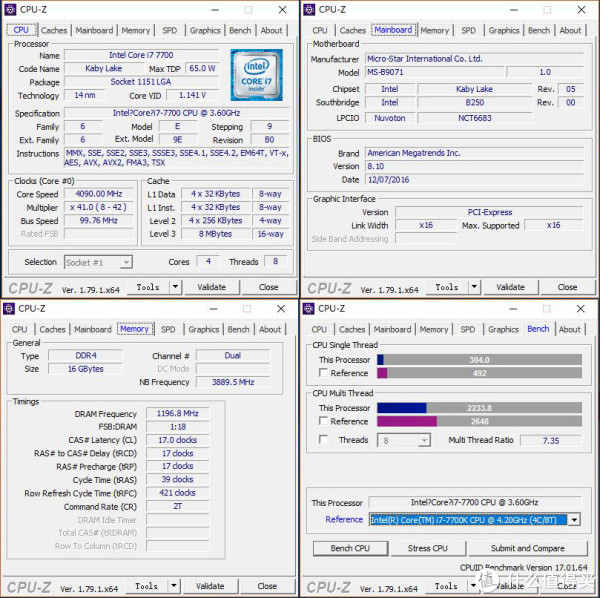
Task: Click single thread This Processor bar 304.0
Action: click(x=479, y=360)
